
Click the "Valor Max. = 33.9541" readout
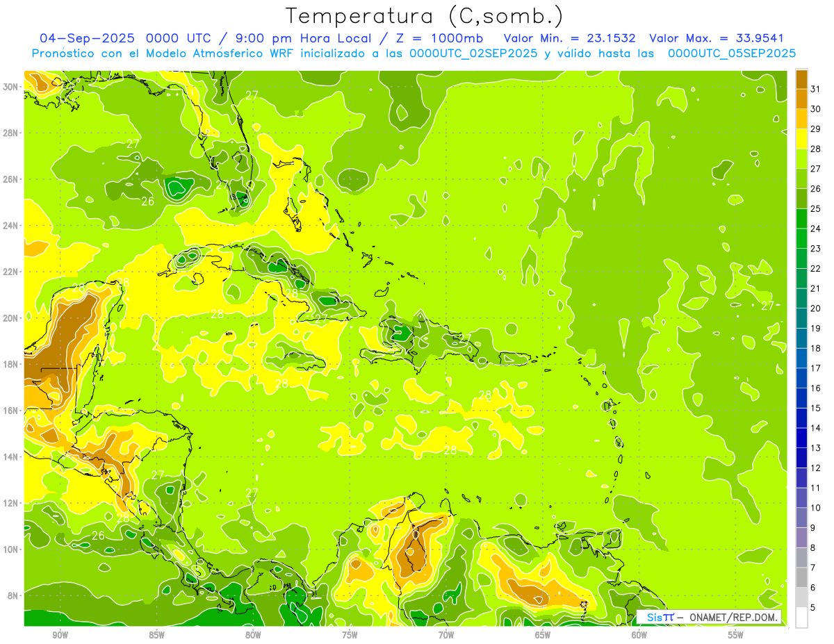pos(717,38)
